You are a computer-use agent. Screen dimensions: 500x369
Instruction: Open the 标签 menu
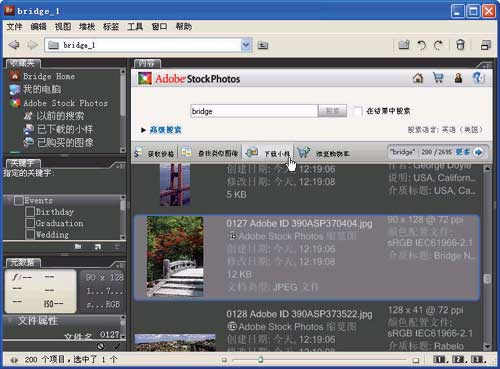point(111,27)
